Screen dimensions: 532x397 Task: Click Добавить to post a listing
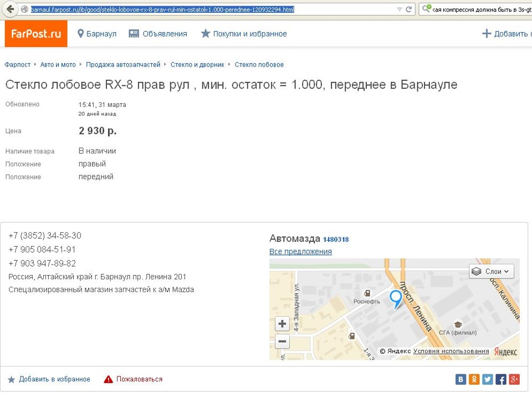tap(507, 34)
